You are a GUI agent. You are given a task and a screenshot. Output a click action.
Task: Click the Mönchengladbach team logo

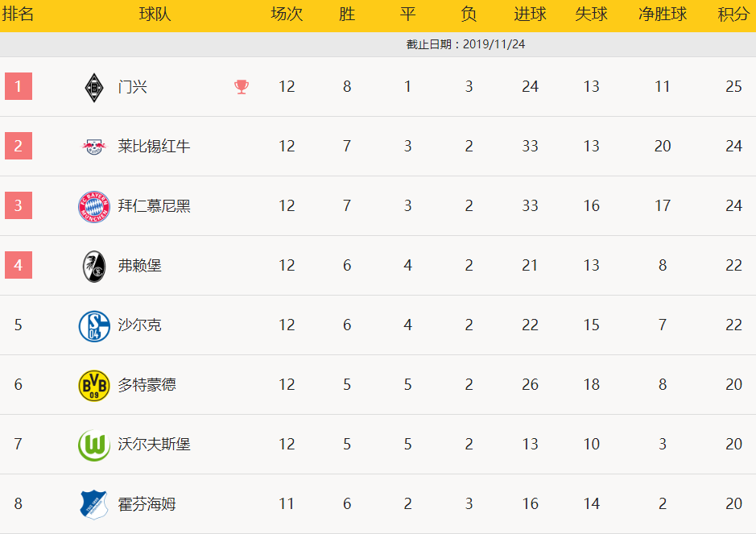pos(94,87)
